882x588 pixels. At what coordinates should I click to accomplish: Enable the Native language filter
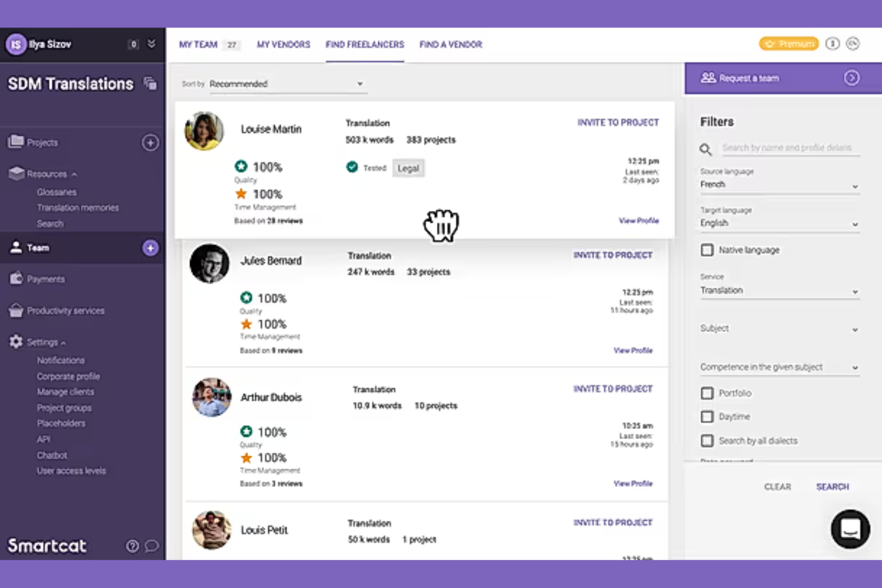(x=707, y=250)
